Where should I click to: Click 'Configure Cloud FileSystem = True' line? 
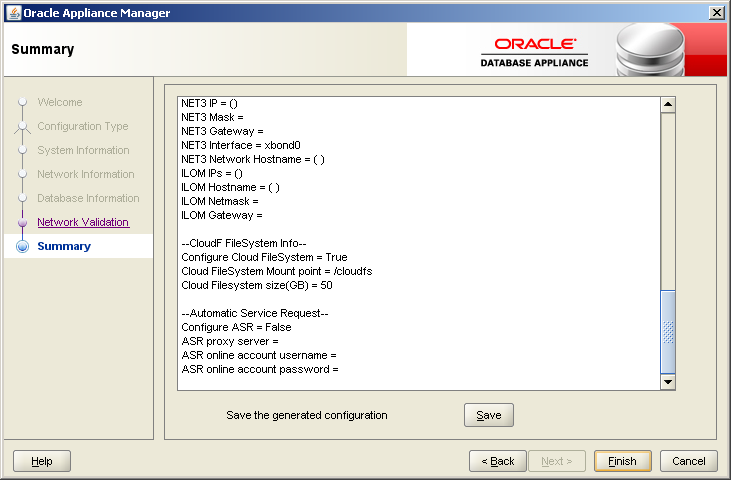[x=264, y=257]
